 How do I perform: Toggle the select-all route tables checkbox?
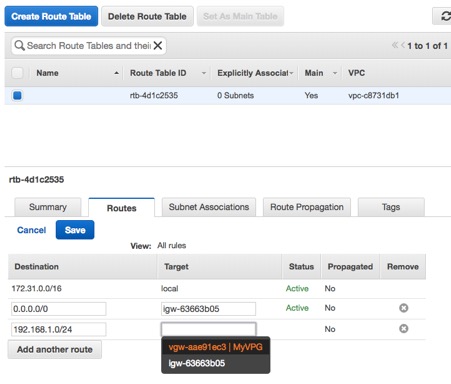[17, 73]
